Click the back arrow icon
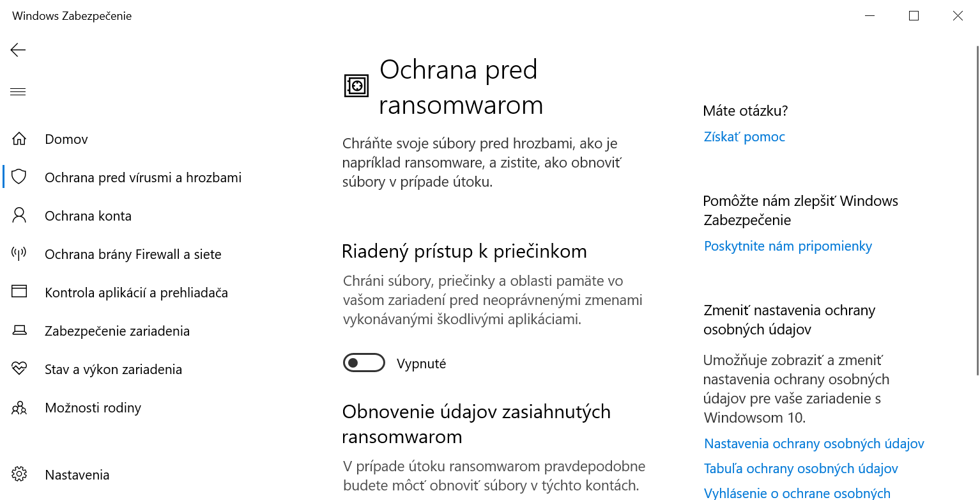The image size is (980, 500). click(18, 50)
